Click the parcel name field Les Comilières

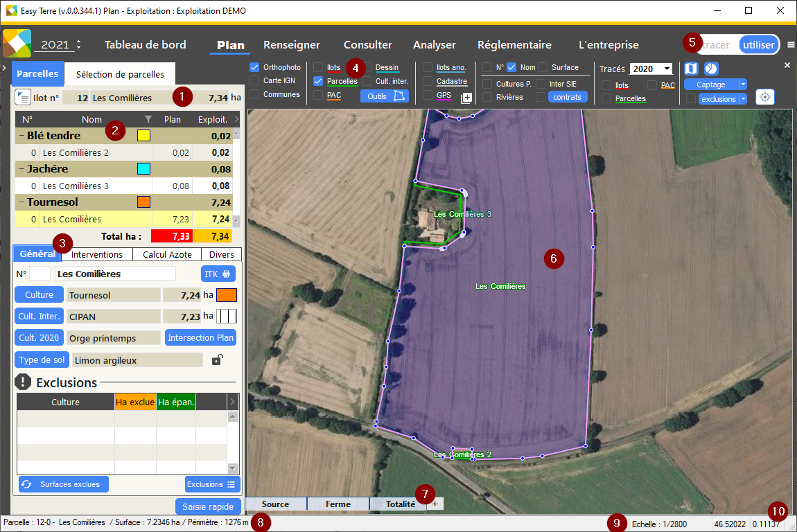(x=114, y=274)
